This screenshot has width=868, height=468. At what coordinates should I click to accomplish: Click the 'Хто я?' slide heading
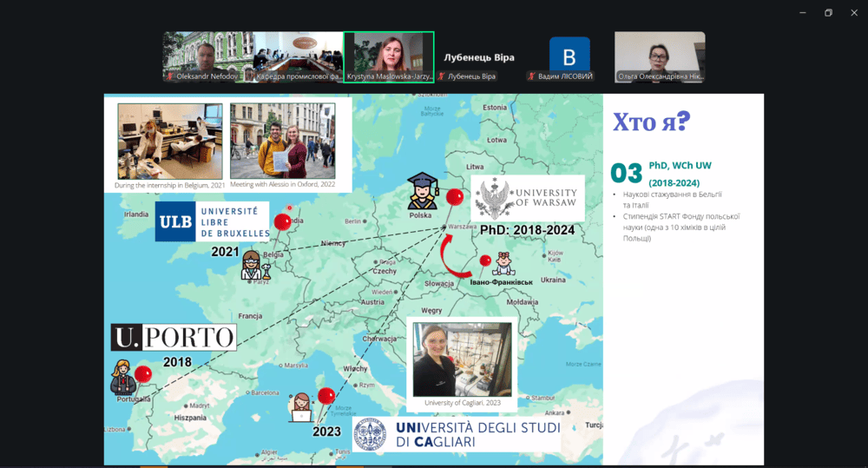click(652, 122)
